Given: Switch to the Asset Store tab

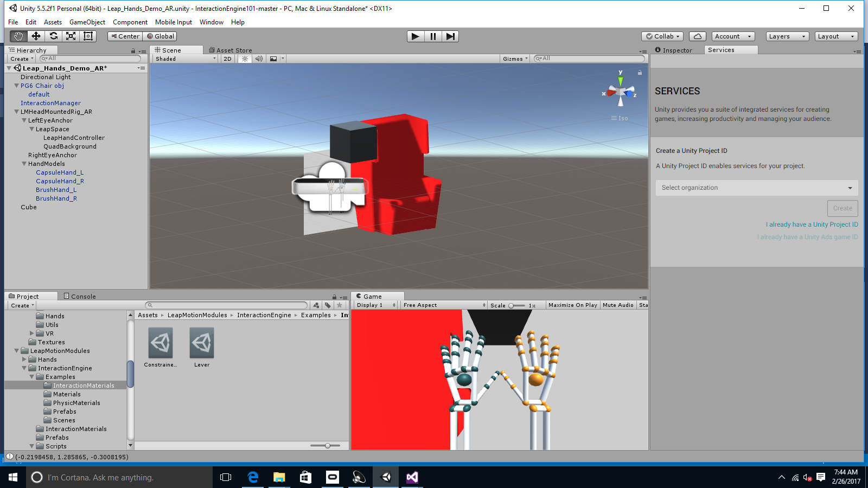Looking at the screenshot, I should point(231,50).
